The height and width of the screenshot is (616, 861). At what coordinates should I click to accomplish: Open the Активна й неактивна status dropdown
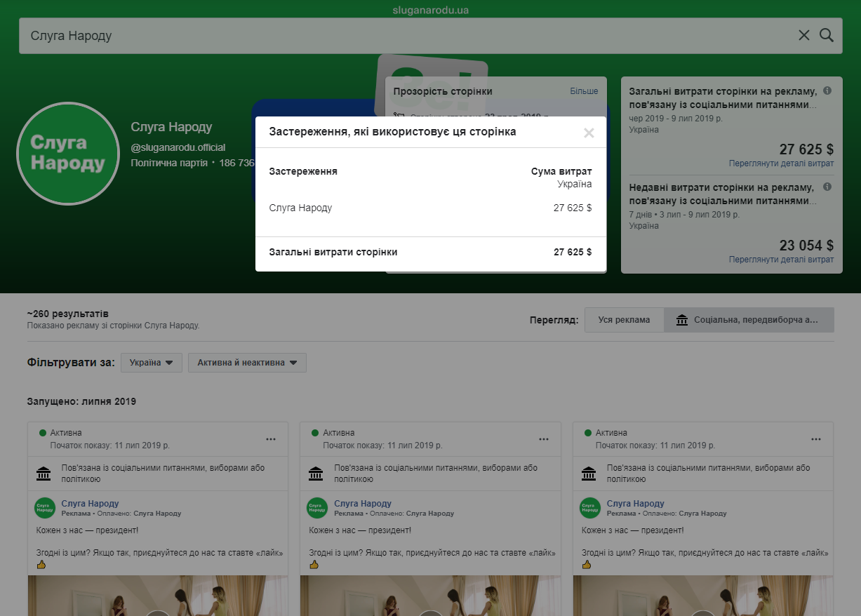click(247, 363)
